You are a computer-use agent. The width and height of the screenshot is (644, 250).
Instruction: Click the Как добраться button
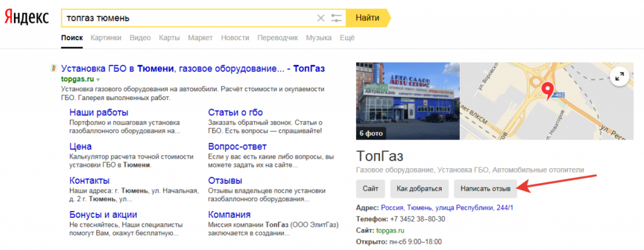tap(419, 189)
